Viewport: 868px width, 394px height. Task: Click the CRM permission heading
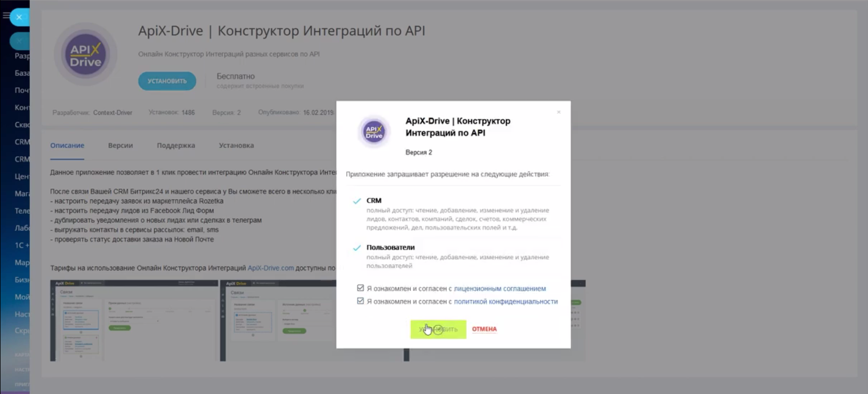[x=374, y=200]
